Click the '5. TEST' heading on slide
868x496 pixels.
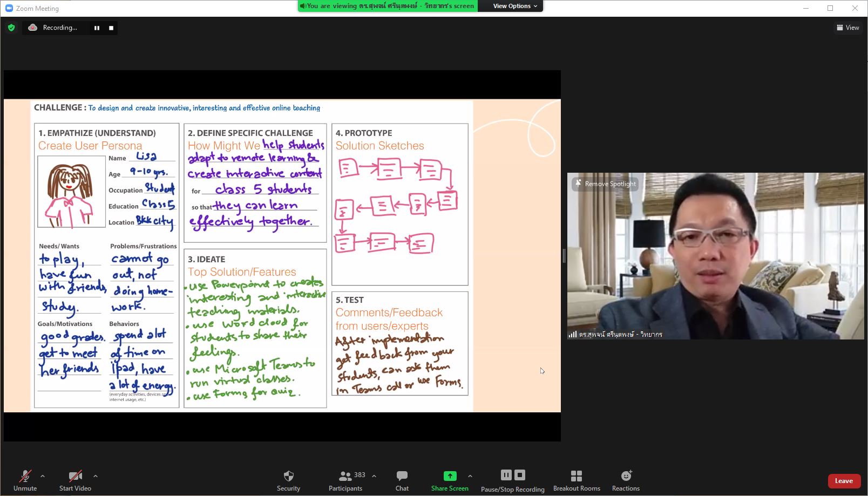coord(350,300)
